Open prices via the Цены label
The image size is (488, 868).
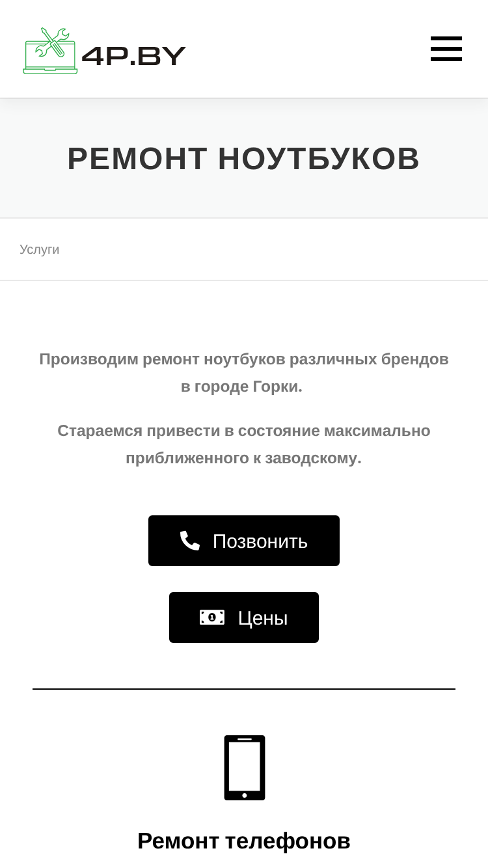[263, 618]
